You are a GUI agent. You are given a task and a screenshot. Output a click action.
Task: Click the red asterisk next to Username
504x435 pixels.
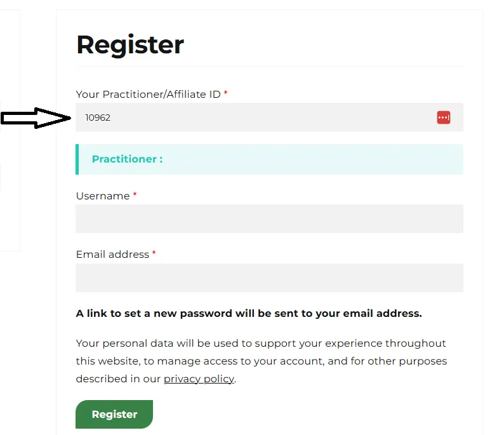(135, 194)
